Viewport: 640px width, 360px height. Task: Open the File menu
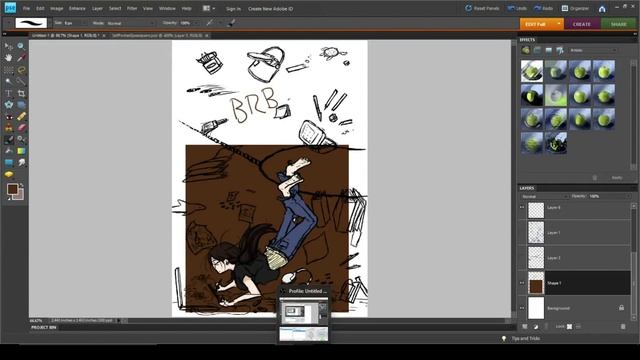26,8
